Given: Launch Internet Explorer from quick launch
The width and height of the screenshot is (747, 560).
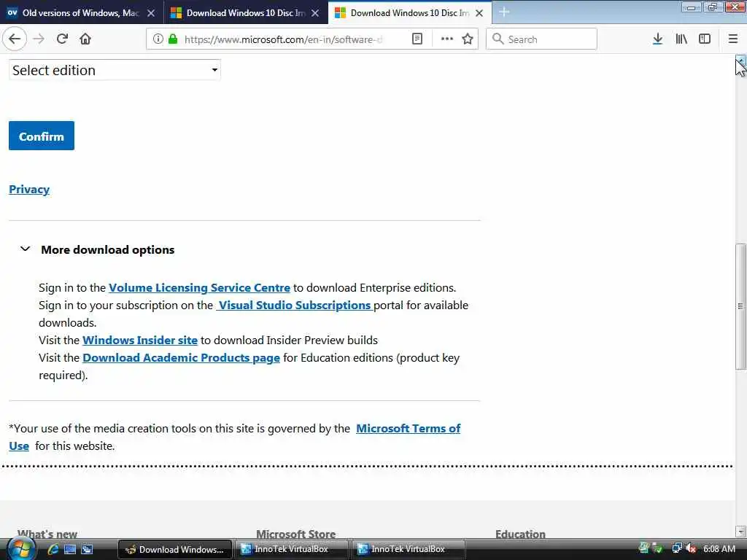Looking at the screenshot, I should [53, 550].
